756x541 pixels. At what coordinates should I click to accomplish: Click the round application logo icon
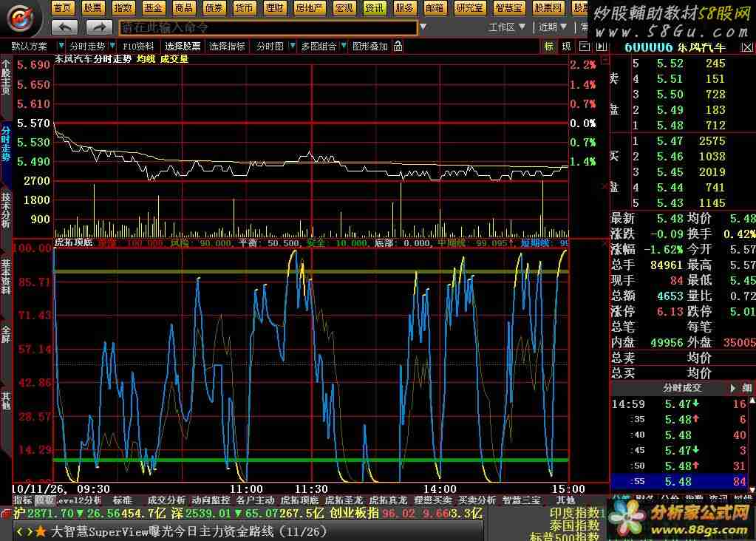20,17
